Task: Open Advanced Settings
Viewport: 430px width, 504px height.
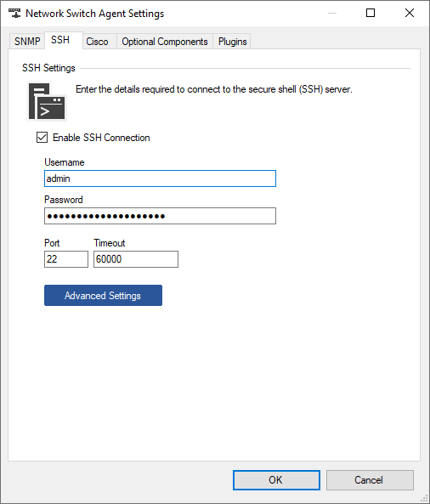Action: pos(103,296)
